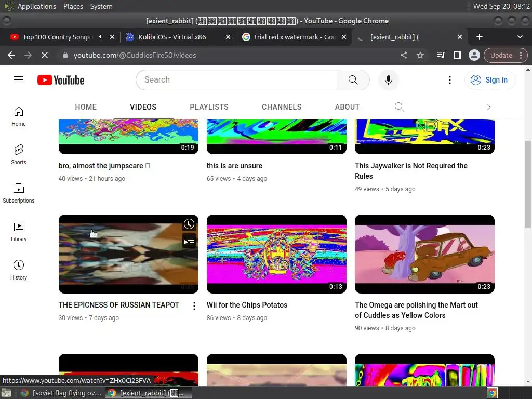Open Library in sidebar
The image size is (532, 399).
pyautogui.click(x=19, y=231)
